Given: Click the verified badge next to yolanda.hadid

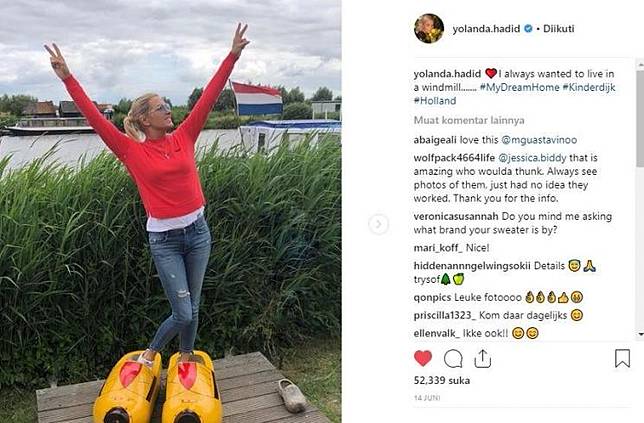Looking at the screenshot, I should (529, 28).
